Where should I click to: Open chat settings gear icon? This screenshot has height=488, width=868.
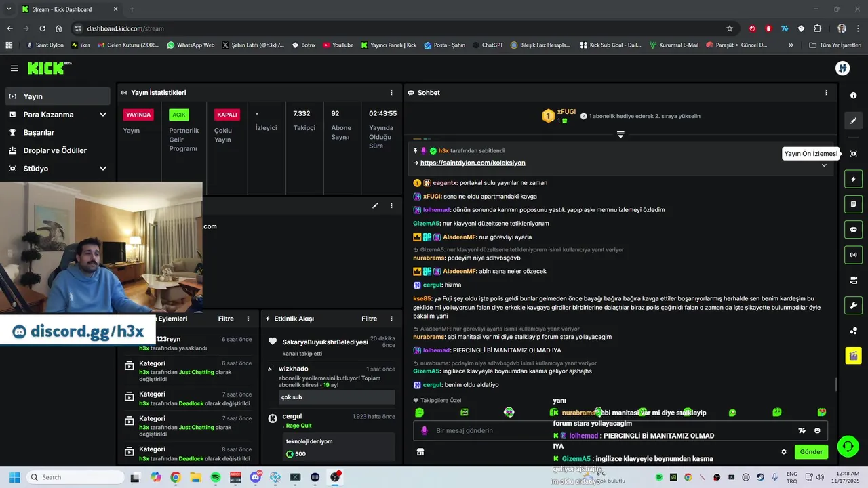tap(784, 452)
